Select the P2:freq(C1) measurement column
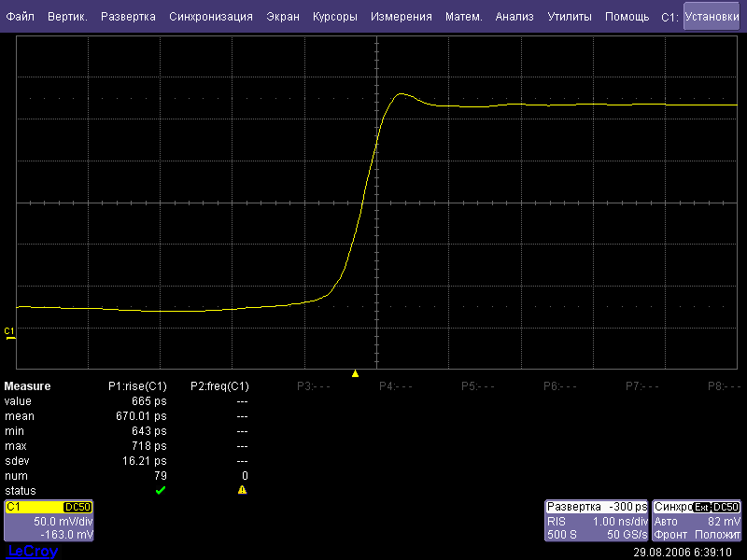 tap(219, 385)
